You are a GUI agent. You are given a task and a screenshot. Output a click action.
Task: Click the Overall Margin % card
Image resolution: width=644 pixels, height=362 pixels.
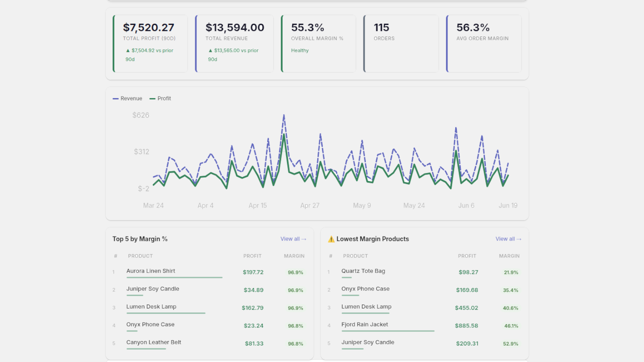click(x=318, y=44)
